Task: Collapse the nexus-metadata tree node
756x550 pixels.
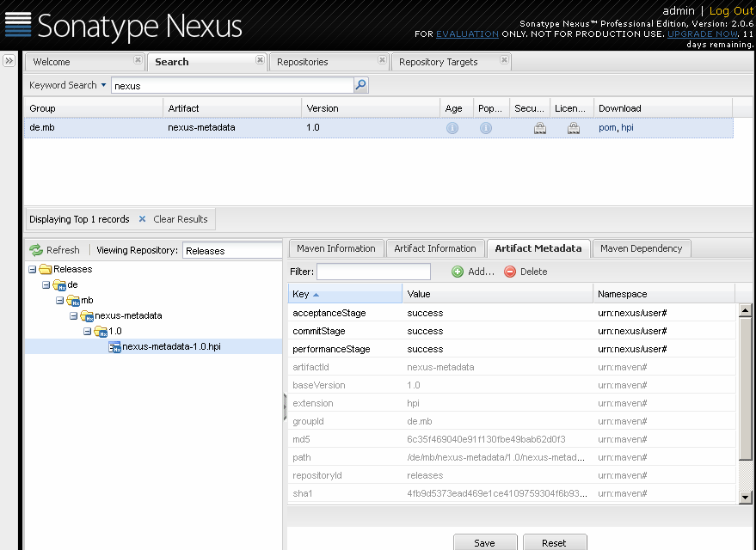Action: coord(73,316)
